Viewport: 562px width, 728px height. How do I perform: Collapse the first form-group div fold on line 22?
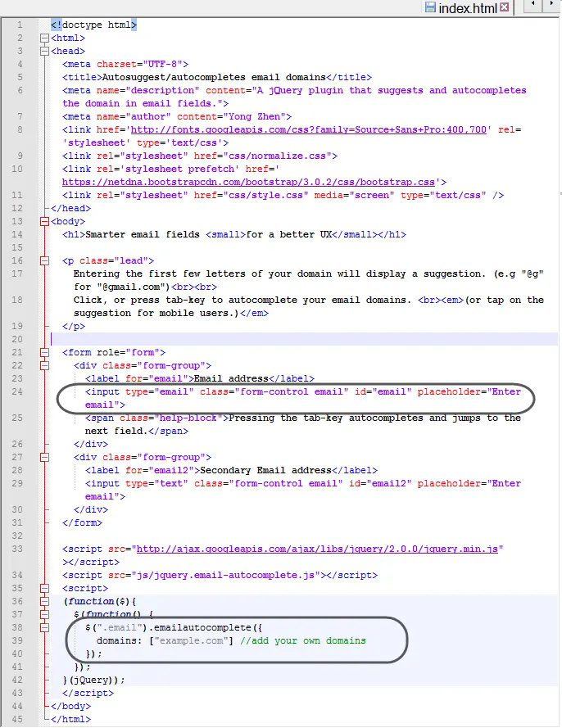tap(44, 366)
